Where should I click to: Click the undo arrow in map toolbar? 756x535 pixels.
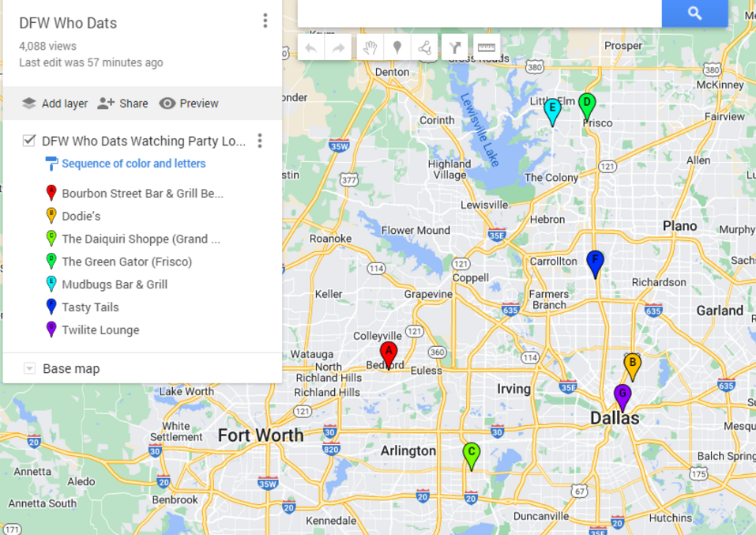click(x=311, y=47)
